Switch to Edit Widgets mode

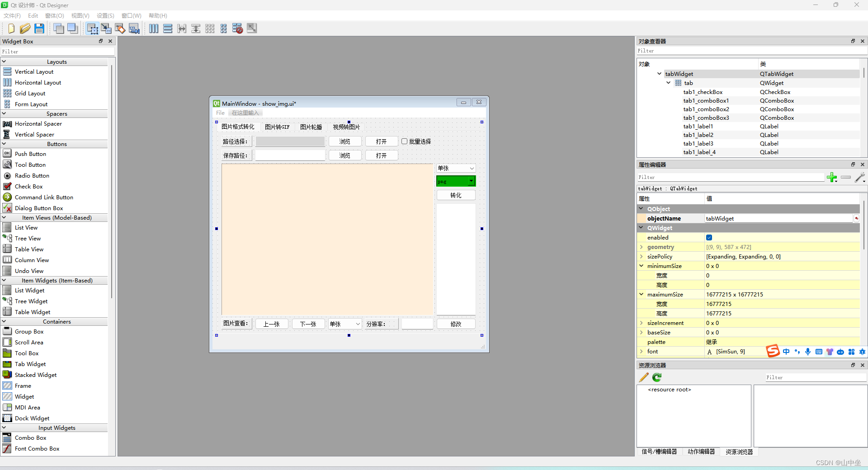(x=92, y=28)
